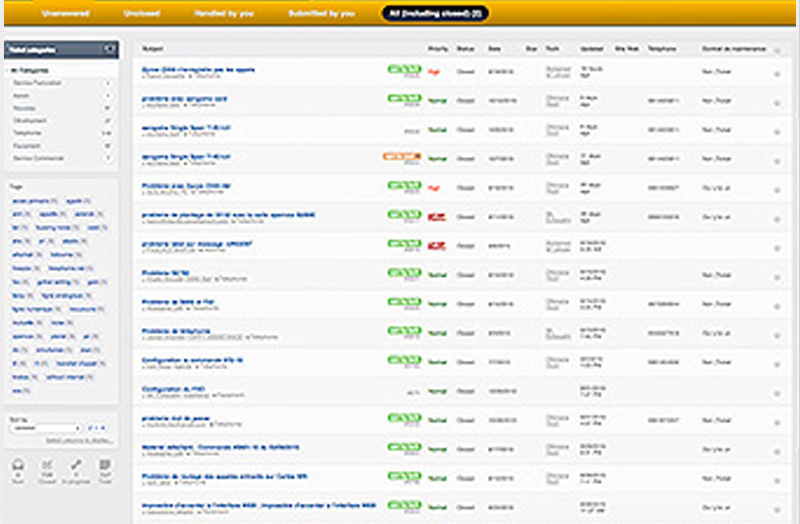Viewport: 800px width, 524px height.
Task: Click the Closed tickets filter icon
Action: coord(46,470)
